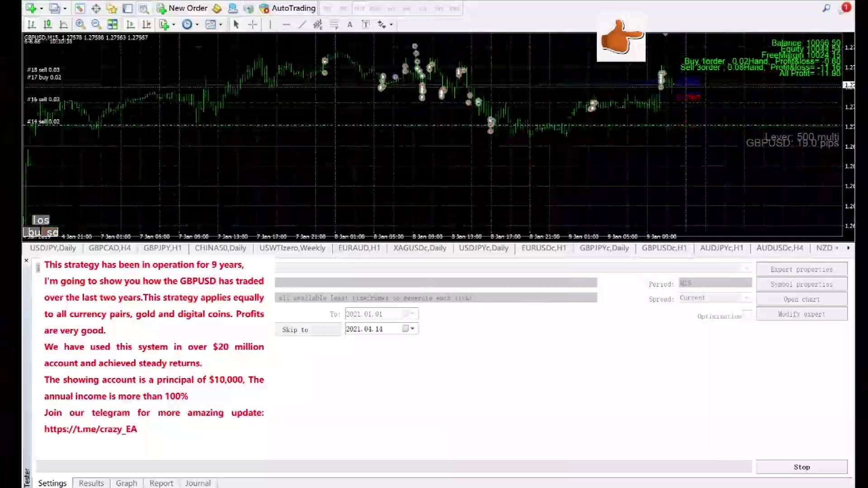Click the New Order toolbar button
Image resolution: width=868 pixels, height=488 pixels.
click(182, 8)
